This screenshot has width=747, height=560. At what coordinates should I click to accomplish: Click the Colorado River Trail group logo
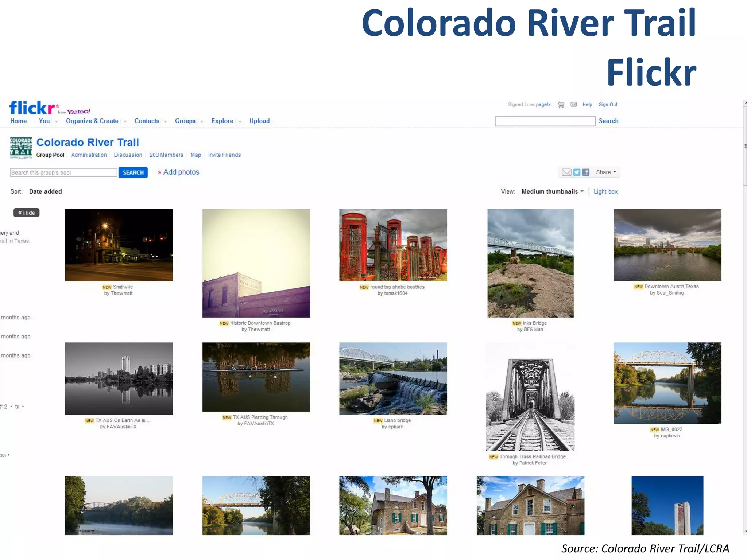click(x=21, y=148)
